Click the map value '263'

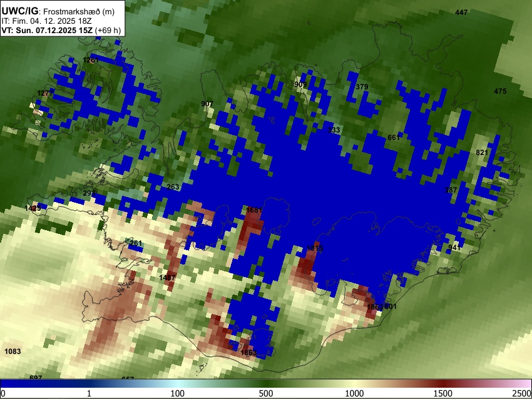pos(173,187)
